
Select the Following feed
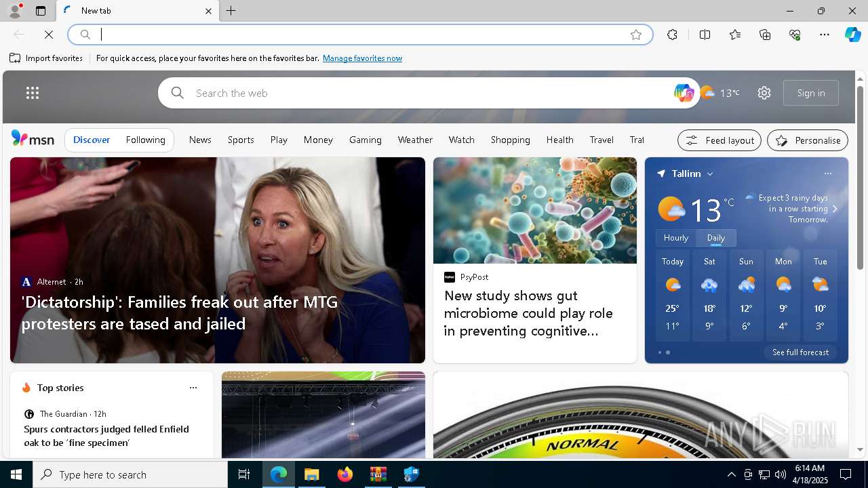click(146, 140)
